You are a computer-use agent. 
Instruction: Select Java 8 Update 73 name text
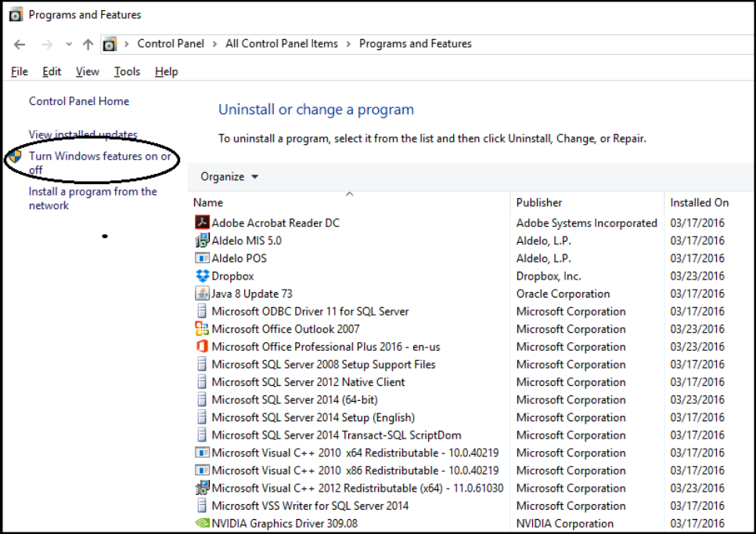[x=252, y=294]
